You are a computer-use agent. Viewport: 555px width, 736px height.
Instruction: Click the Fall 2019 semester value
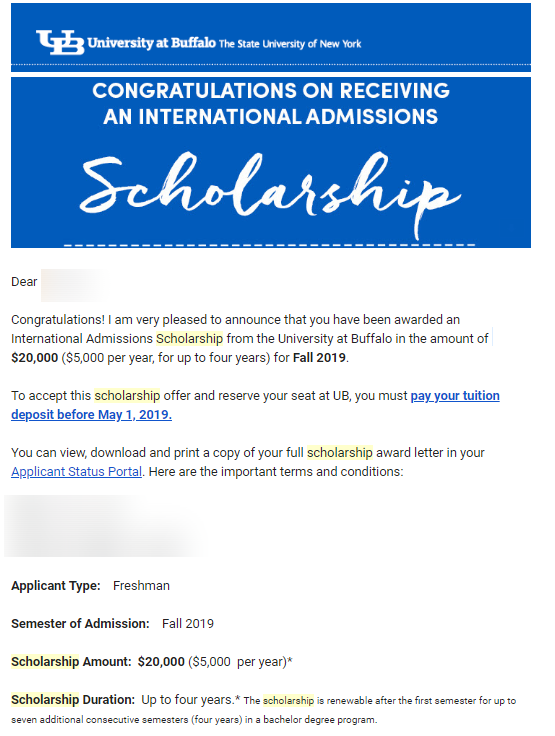pyautogui.click(x=188, y=624)
